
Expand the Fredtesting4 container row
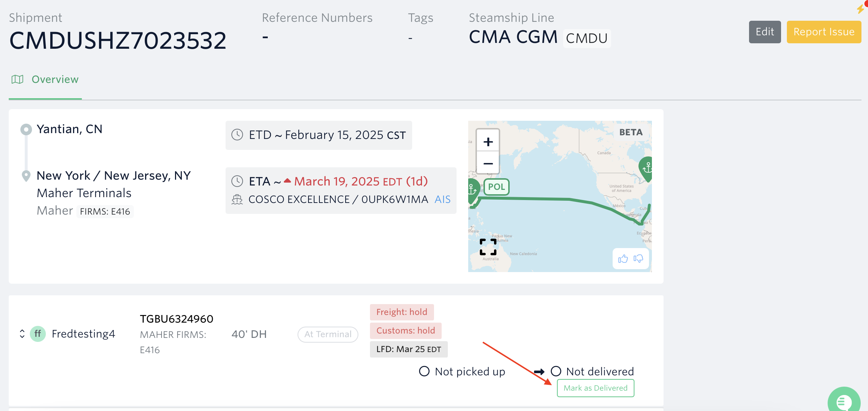[x=22, y=334]
